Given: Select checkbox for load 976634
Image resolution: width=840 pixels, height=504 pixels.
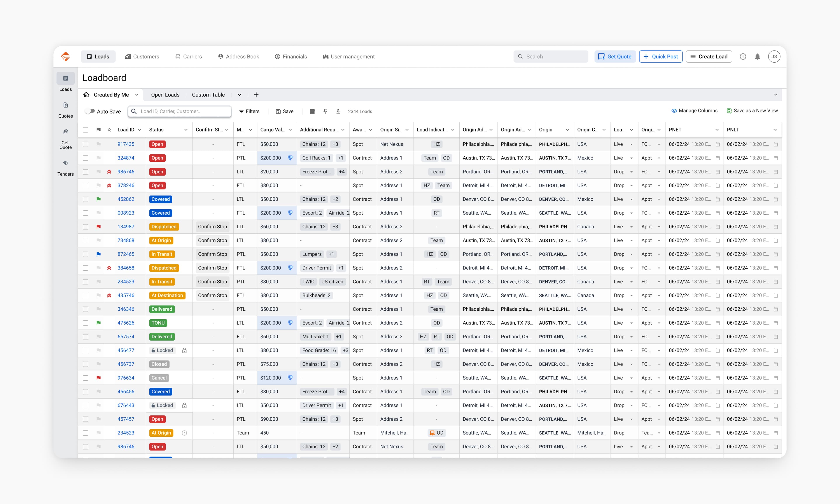Looking at the screenshot, I should click(x=86, y=378).
